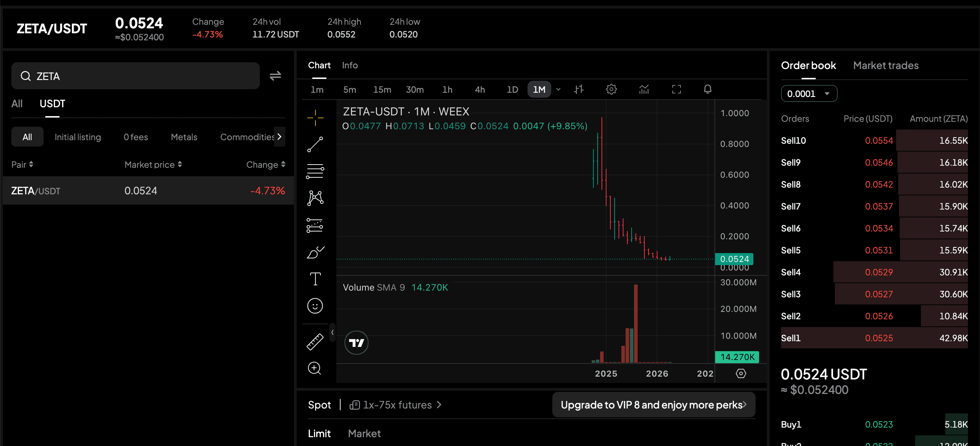Viewport: 980px width, 446px height.
Task: Select the trend line drawing tool
Action: (315, 144)
